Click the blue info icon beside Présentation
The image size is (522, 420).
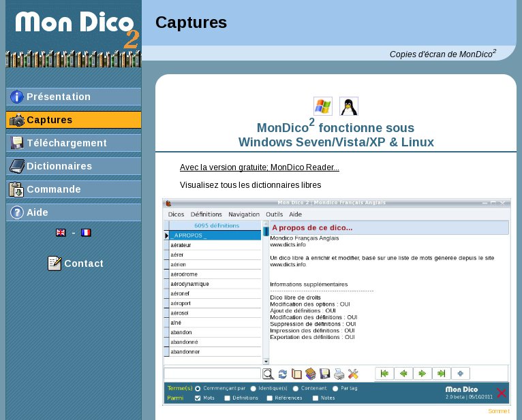[16, 97]
